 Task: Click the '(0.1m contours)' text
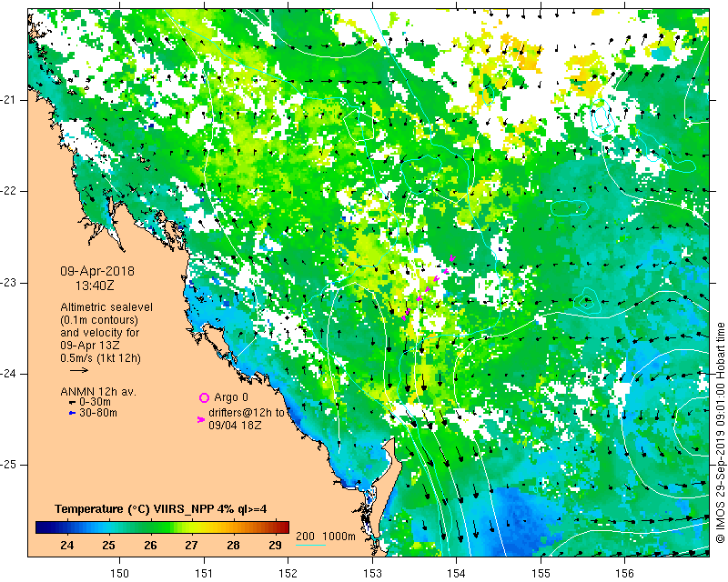99,320
